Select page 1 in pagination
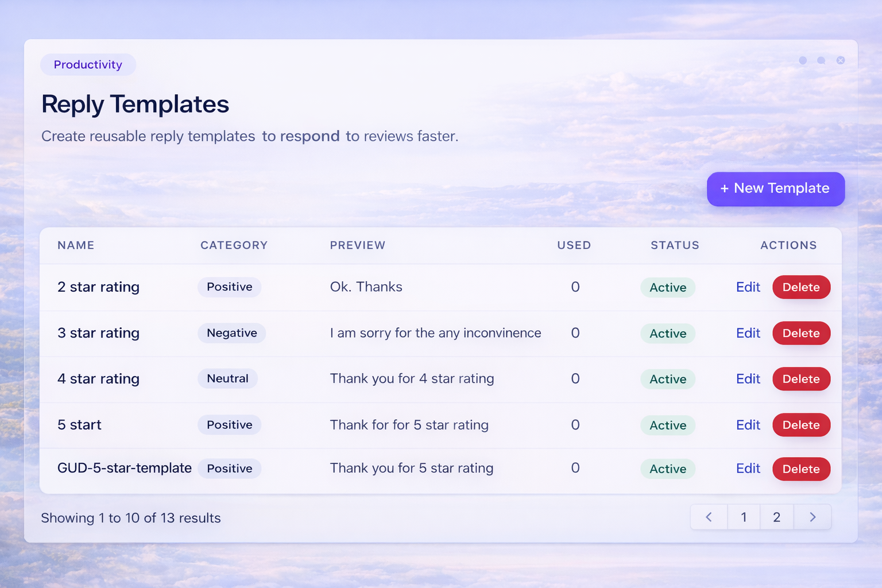882x588 pixels. tap(744, 517)
